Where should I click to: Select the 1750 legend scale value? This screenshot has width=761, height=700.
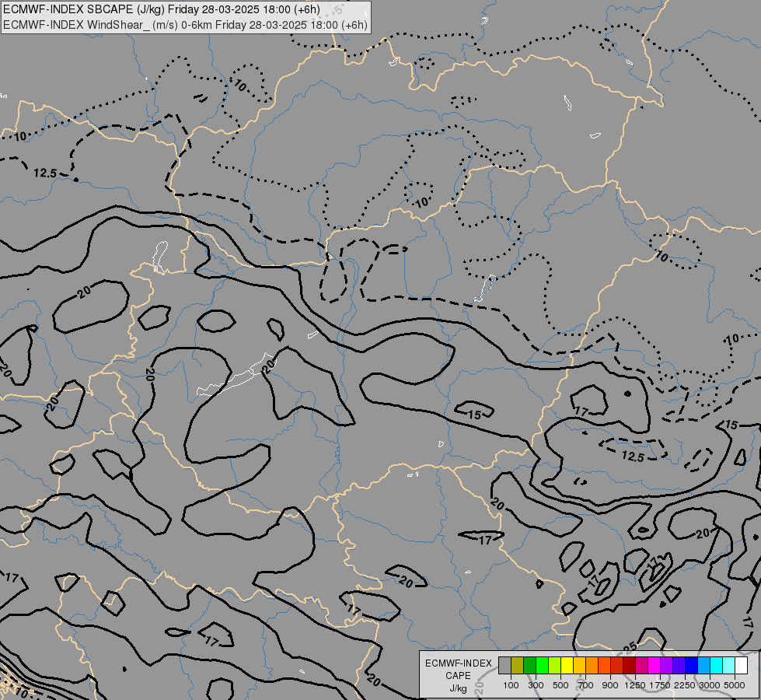(x=660, y=685)
